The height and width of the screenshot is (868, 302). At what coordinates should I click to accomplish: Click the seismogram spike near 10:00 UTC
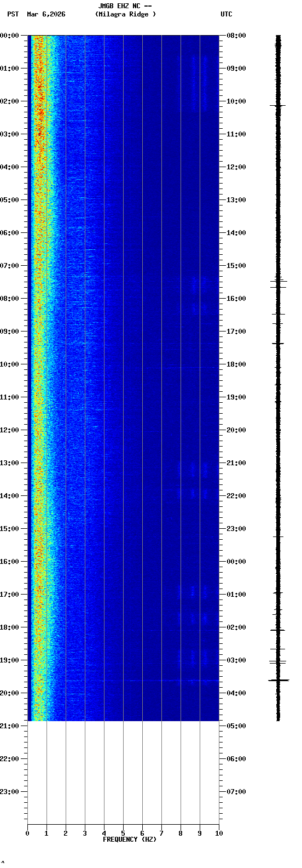click(278, 105)
